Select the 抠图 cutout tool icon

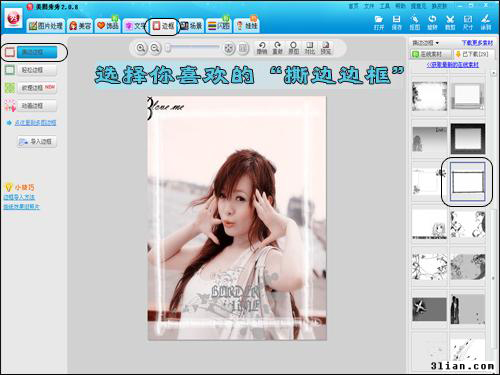414,23
